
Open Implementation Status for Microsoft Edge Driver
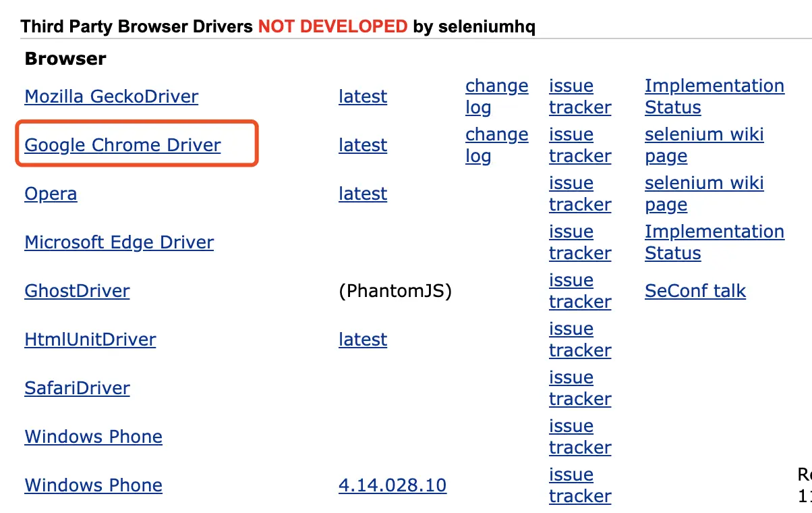pos(714,242)
